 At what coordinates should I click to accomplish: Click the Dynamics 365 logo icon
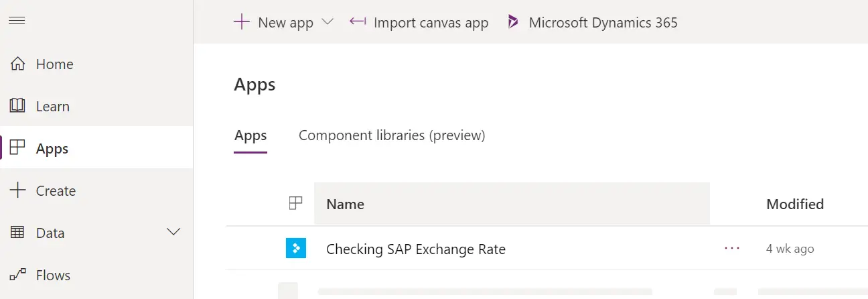coord(513,22)
